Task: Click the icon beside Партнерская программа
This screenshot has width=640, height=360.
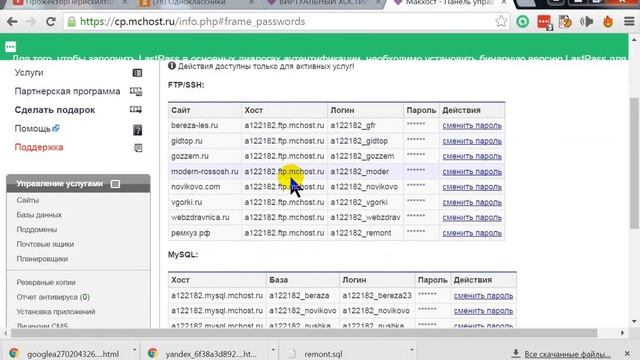Action: click(136, 91)
